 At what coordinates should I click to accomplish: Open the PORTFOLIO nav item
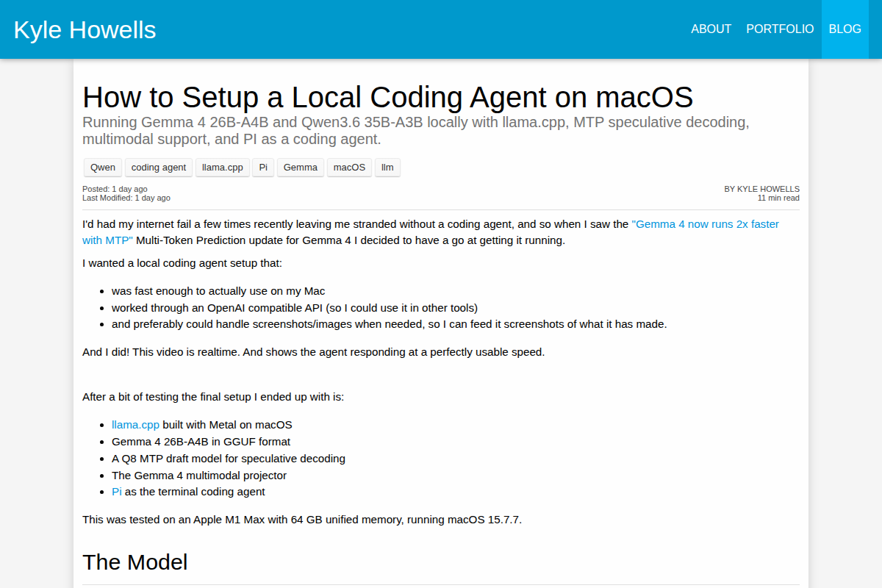[780, 29]
